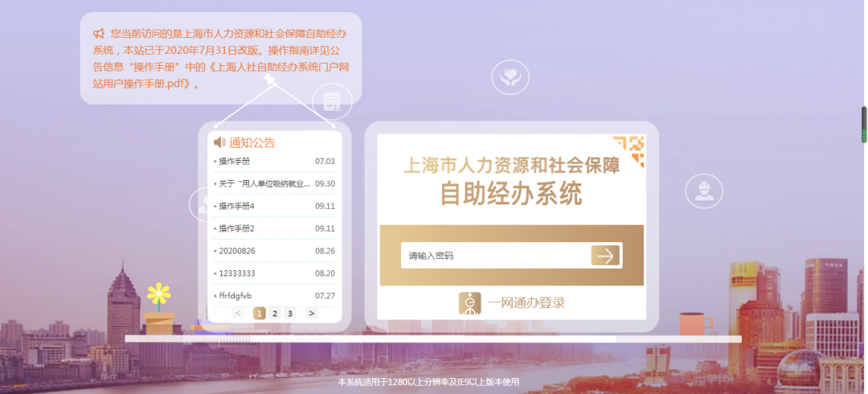The width and height of the screenshot is (868, 394).
Task: Go to next page of notices
Action: (311, 314)
